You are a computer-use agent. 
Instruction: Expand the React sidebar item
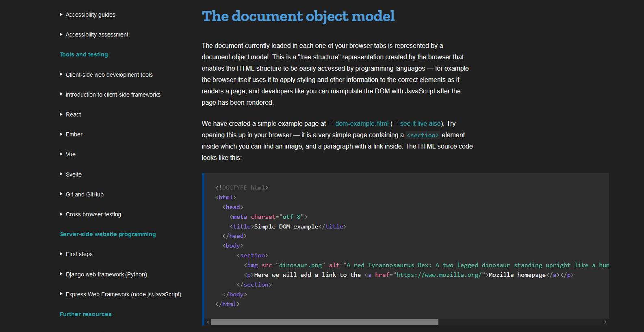point(70,114)
